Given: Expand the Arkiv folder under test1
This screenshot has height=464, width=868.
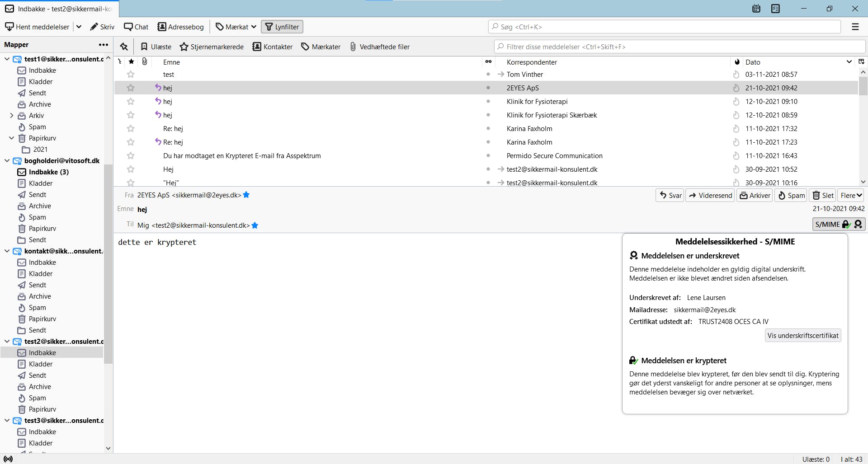Looking at the screenshot, I should coord(12,116).
